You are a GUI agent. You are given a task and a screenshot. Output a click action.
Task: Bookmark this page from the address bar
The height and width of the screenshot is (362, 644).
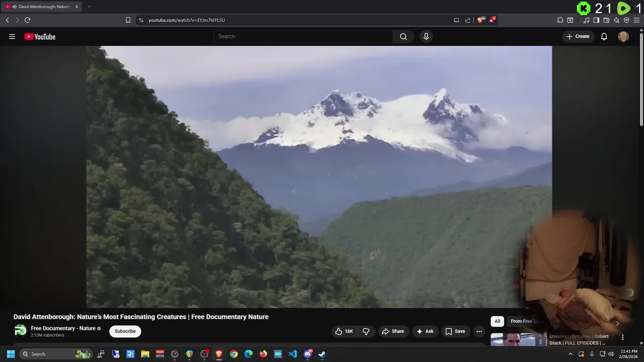[x=128, y=20]
